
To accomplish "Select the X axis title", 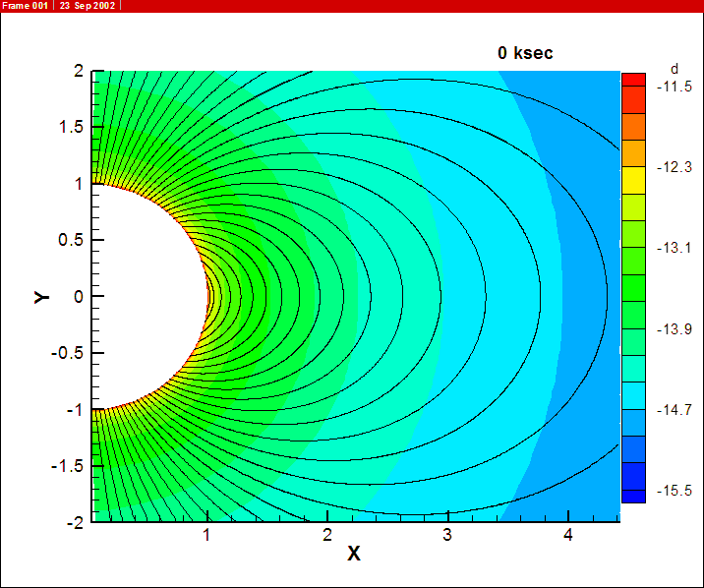I will (x=354, y=554).
